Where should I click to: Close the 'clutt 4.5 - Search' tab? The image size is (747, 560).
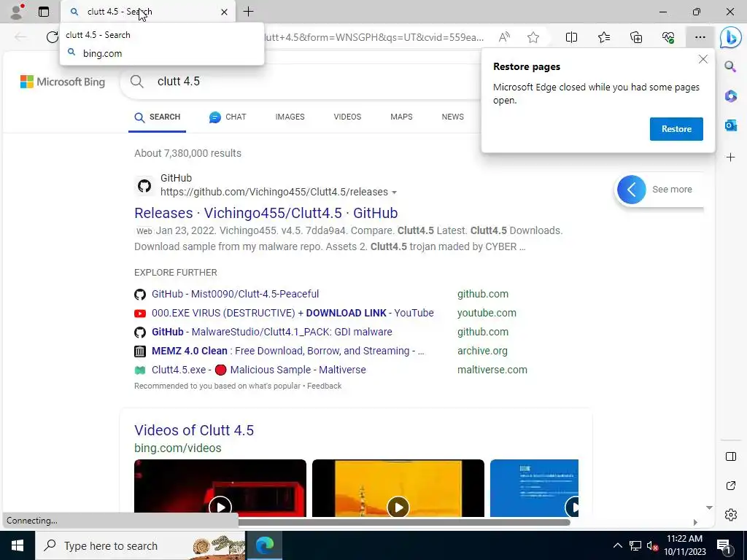tap(224, 12)
